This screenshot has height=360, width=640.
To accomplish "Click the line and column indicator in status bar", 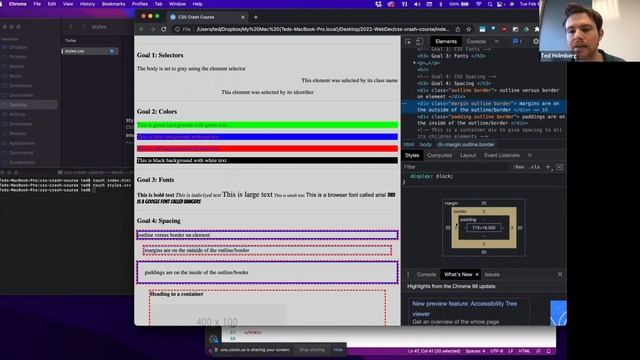I will (x=434, y=351).
